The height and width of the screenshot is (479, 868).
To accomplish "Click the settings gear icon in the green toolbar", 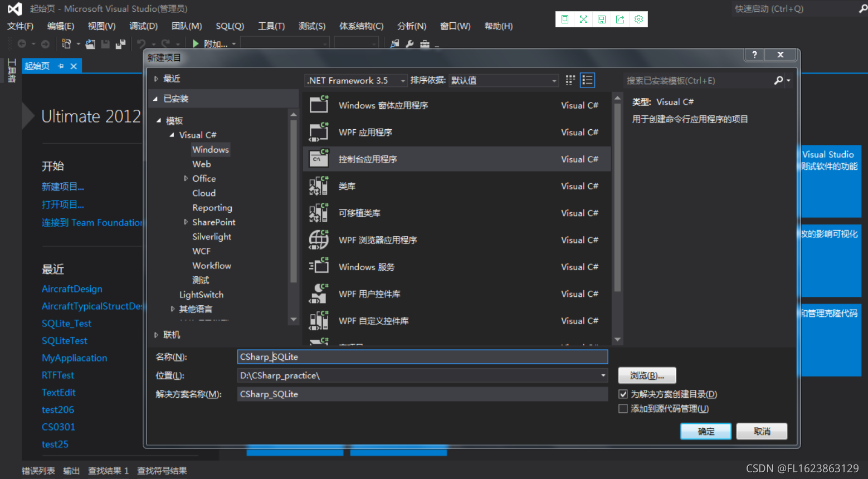I will click(x=638, y=19).
